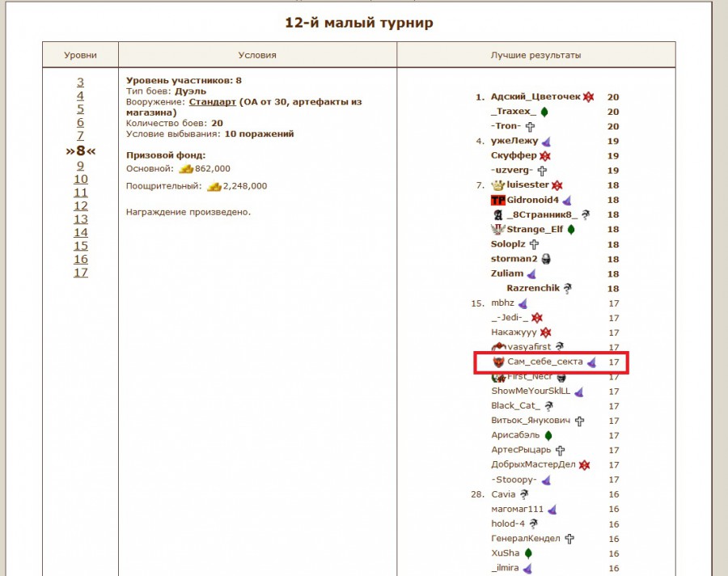Open level 17 tournament results
The image size is (728, 576).
click(x=80, y=273)
